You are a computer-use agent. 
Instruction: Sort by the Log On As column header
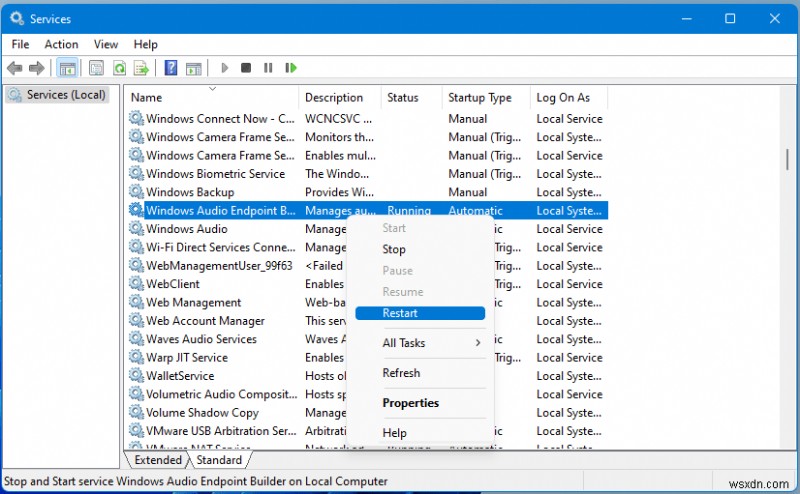569,97
